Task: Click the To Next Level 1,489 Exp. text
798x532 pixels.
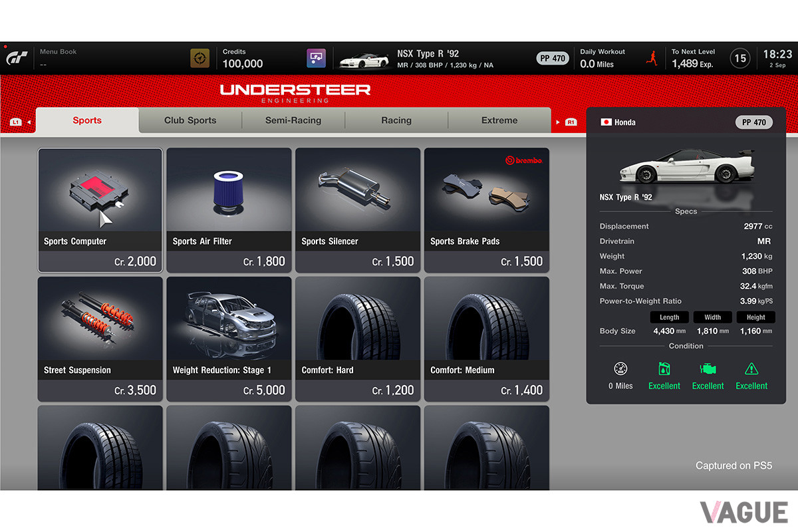Action: pos(692,64)
